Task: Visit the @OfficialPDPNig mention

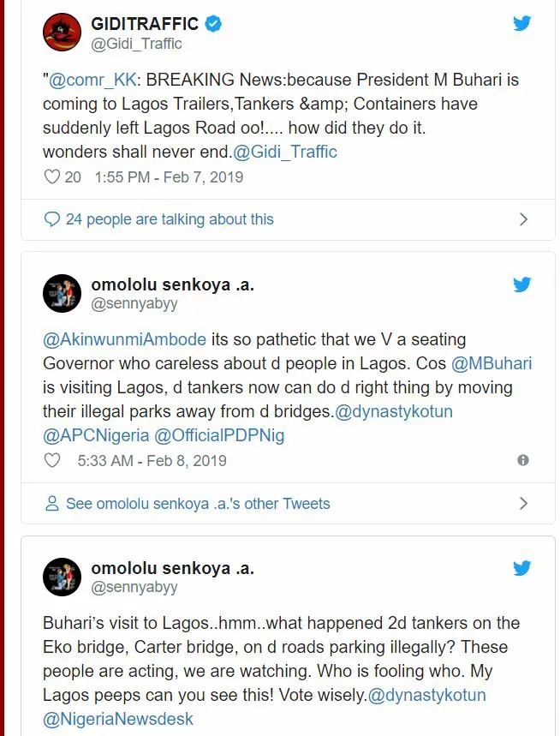Action: (219, 435)
